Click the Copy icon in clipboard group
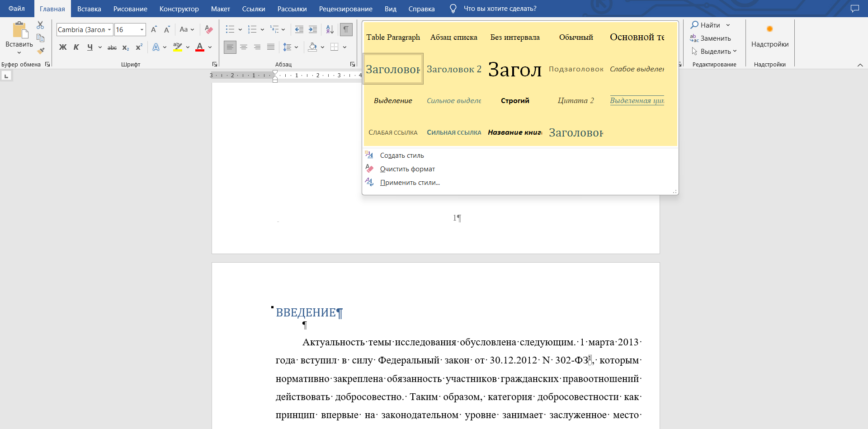Image resolution: width=868 pixels, height=429 pixels. [x=40, y=38]
